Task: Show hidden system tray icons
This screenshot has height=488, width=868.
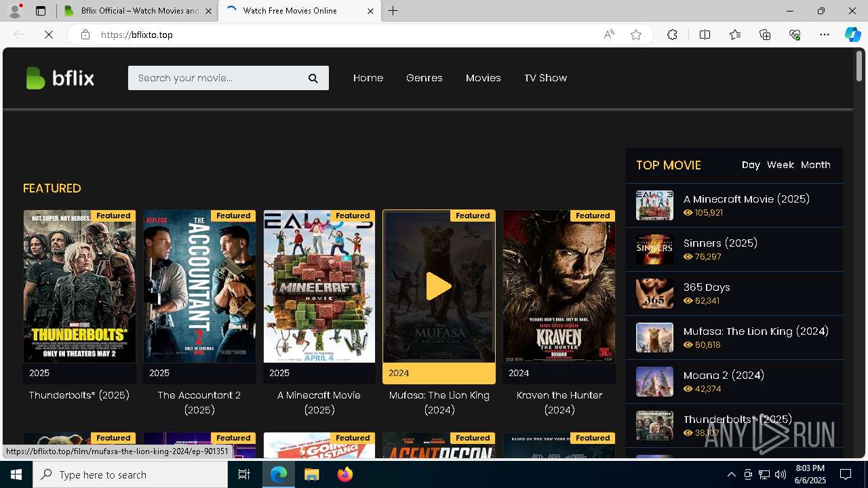Action: (731, 474)
